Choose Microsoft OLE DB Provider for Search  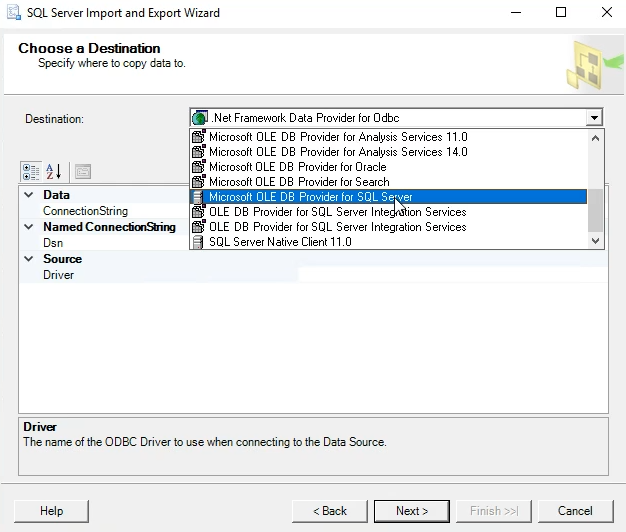click(388, 182)
